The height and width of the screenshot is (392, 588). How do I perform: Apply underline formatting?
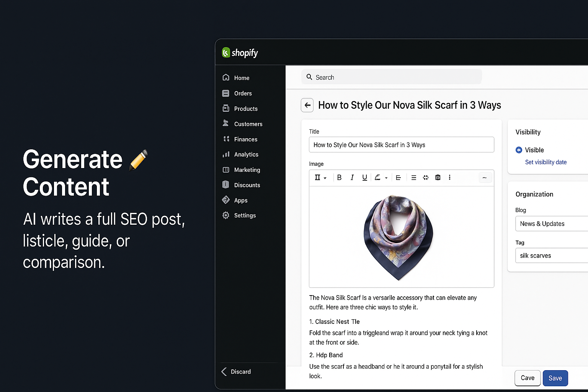click(x=364, y=178)
